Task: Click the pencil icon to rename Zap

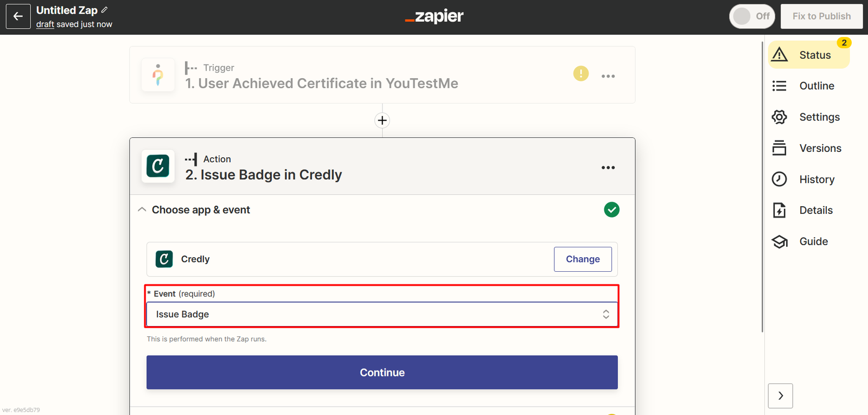Action: coord(105,10)
